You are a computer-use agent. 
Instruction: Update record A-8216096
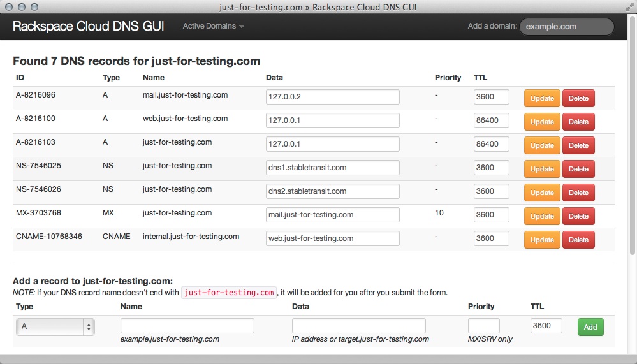click(x=542, y=98)
